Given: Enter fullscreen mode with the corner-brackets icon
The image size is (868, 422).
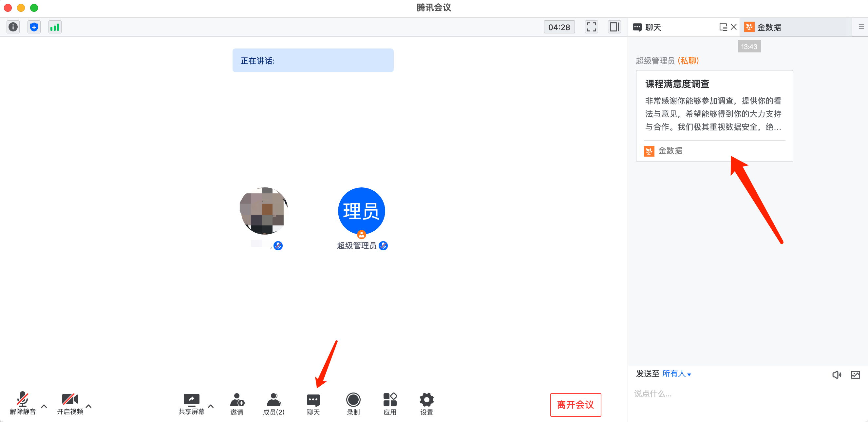Looking at the screenshot, I should 591,27.
